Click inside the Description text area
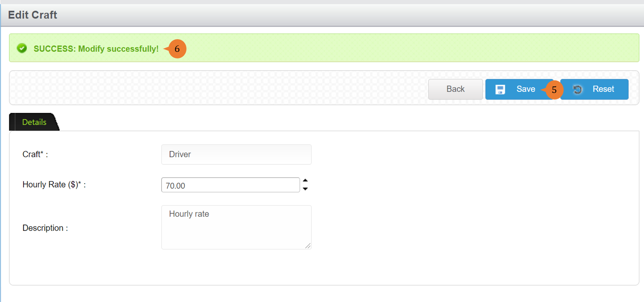This screenshot has width=644, height=302. pos(236,227)
